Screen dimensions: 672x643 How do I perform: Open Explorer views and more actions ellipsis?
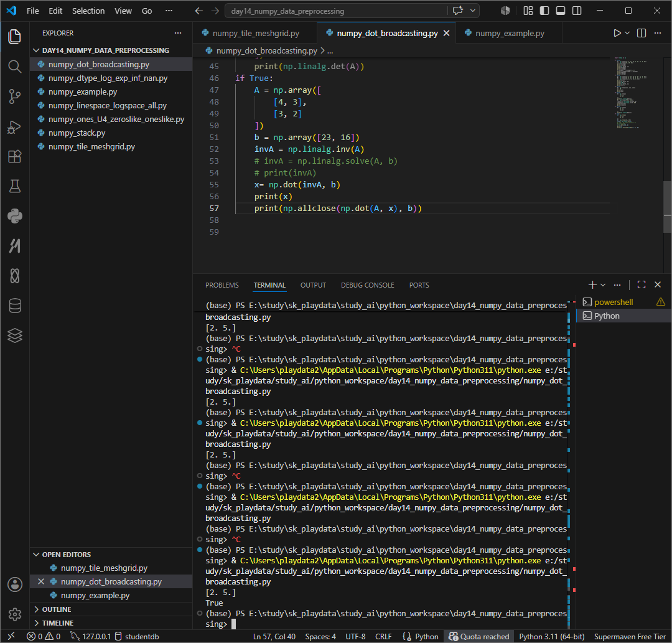[x=178, y=33]
